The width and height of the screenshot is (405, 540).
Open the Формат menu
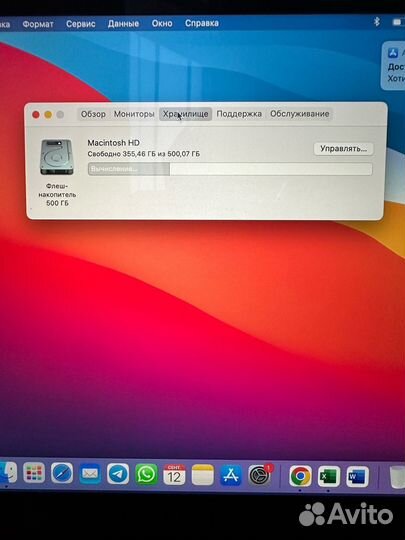pos(38,24)
